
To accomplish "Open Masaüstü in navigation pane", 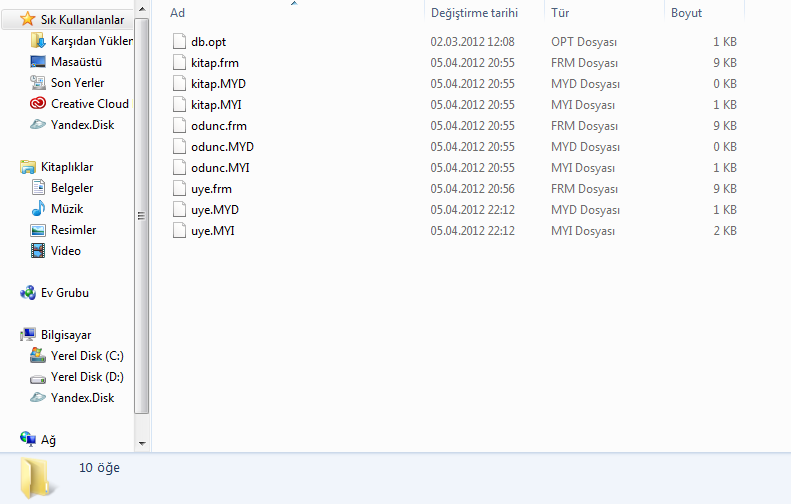I will click(76, 62).
